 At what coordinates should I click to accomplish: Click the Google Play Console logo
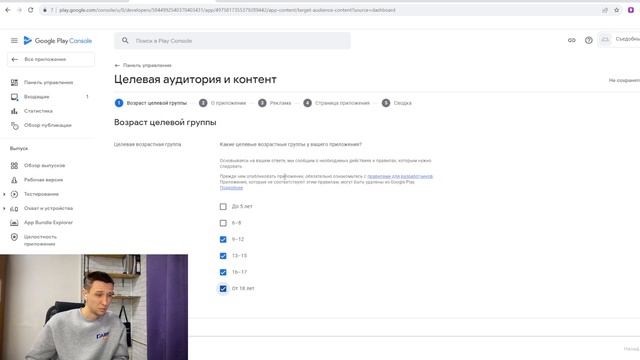pyautogui.click(x=58, y=40)
